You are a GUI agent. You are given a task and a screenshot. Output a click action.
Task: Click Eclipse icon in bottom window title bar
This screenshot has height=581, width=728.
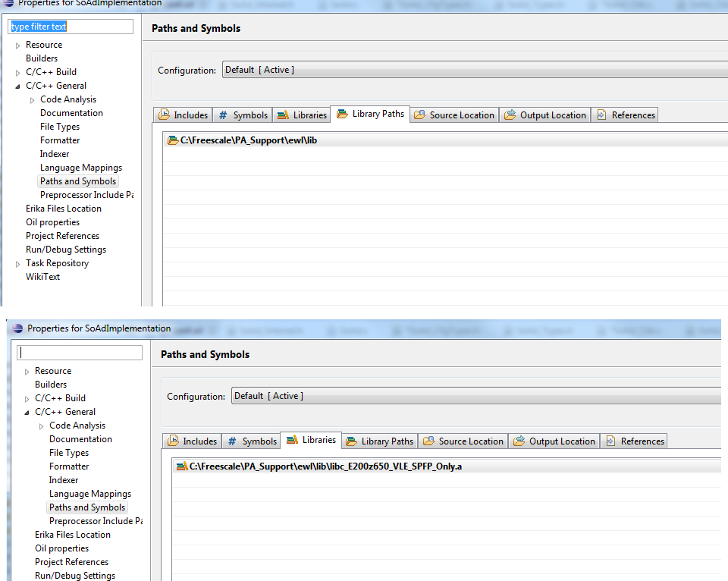pyautogui.click(x=17, y=328)
